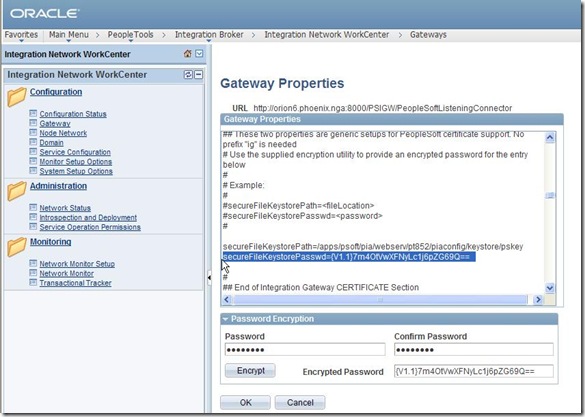Click the page icon beside Node Network
Screen dimensions: 585x417
(x=33, y=133)
